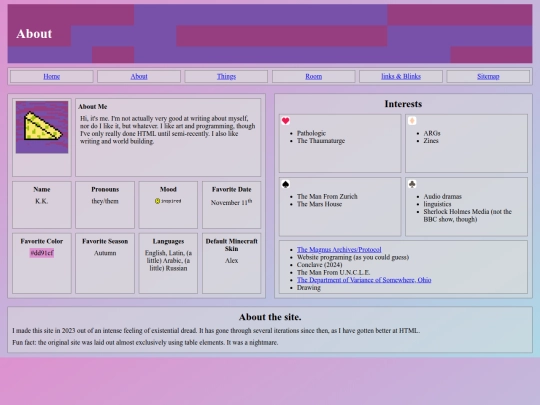
Task: Select the ARGs list item
Action: (432, 133)
